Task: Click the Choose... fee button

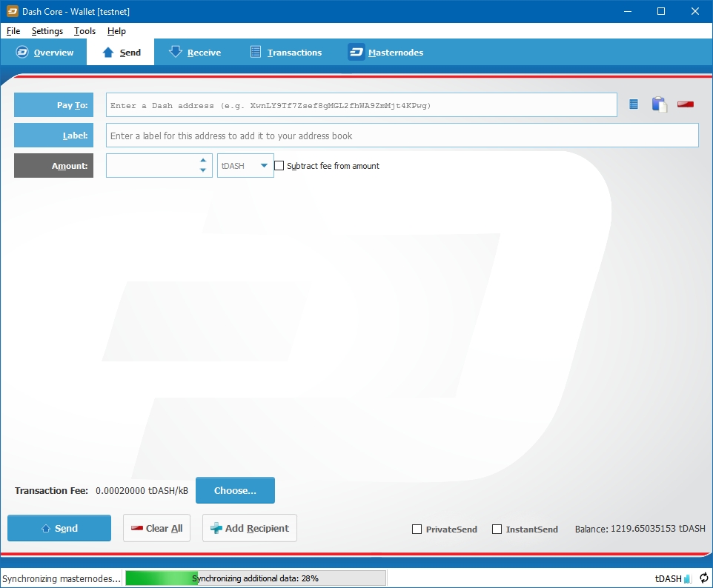Action: click(x=235, y=490)
